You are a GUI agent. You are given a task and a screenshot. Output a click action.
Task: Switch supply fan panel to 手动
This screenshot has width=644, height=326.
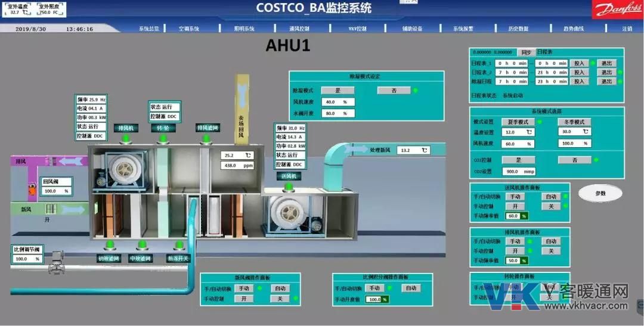[x=515, y=197]
